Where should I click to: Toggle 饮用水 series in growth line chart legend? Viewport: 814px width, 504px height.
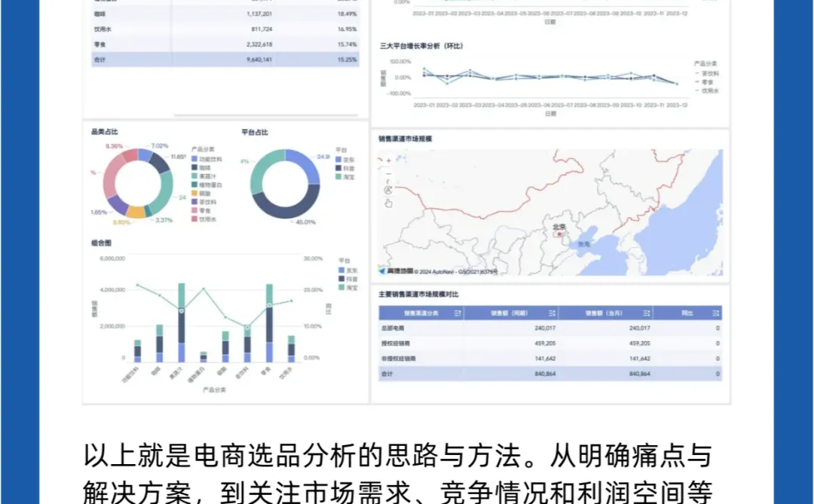point(706,90)
